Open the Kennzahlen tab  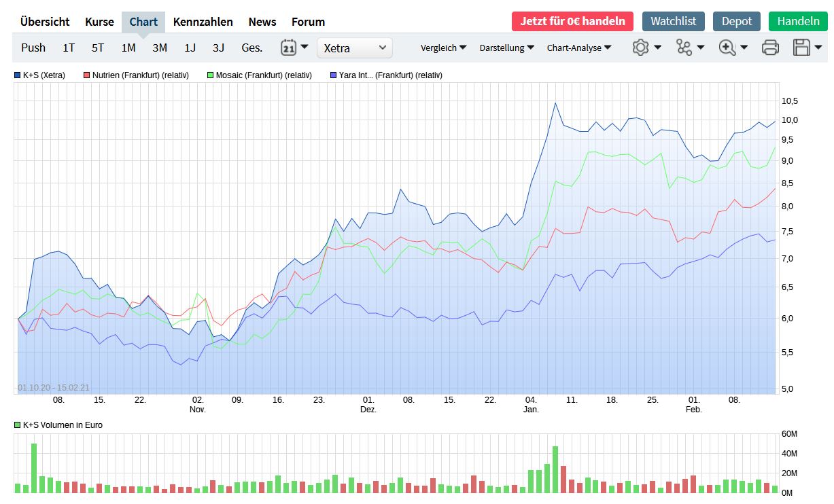pos(203,22)
